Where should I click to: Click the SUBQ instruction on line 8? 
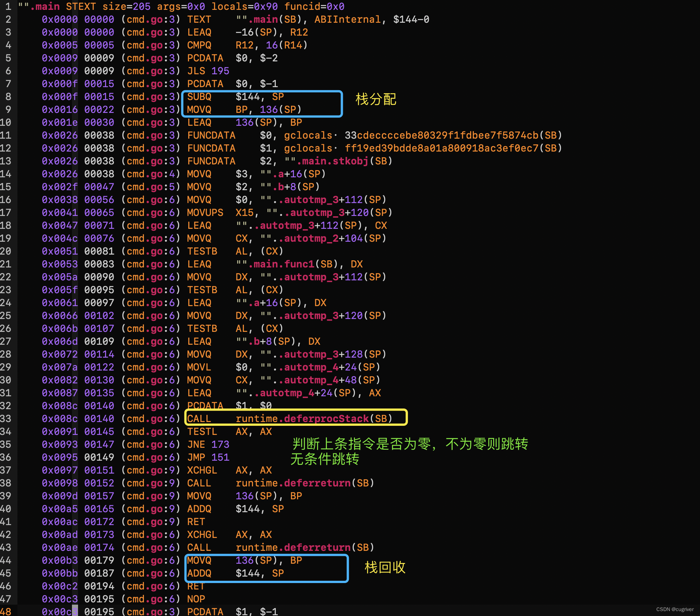pos(235,97)
